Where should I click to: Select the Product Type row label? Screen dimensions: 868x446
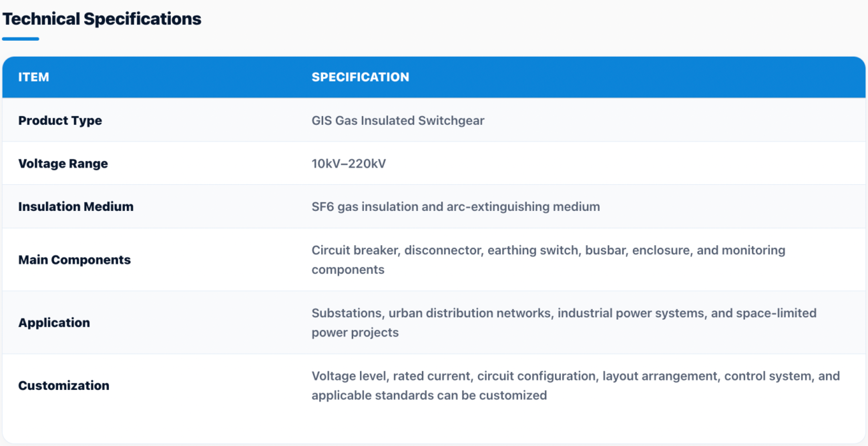(x=60, y=120)
